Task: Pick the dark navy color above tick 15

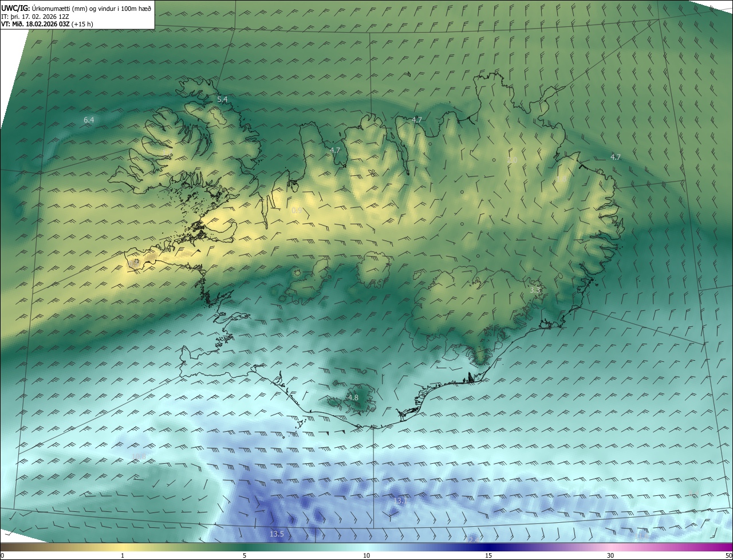Action: click(488, 547)
